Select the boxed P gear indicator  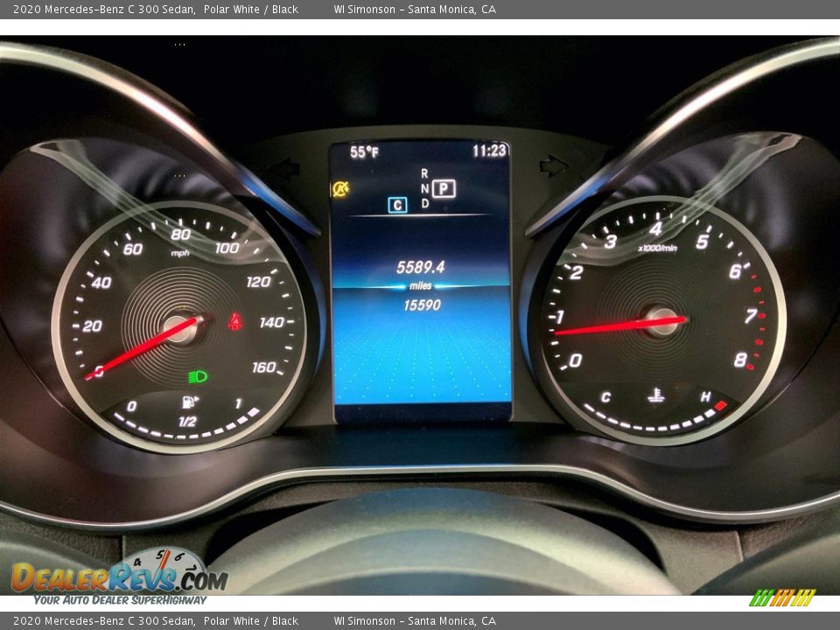tap(444, 188)
